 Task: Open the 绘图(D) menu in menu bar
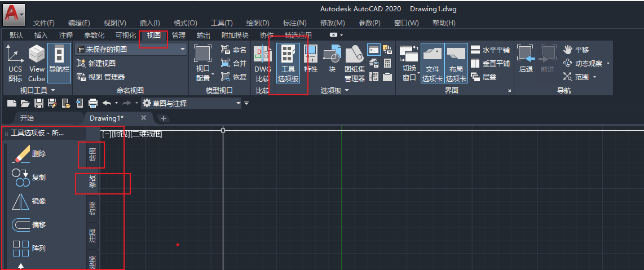pos(258,23)
